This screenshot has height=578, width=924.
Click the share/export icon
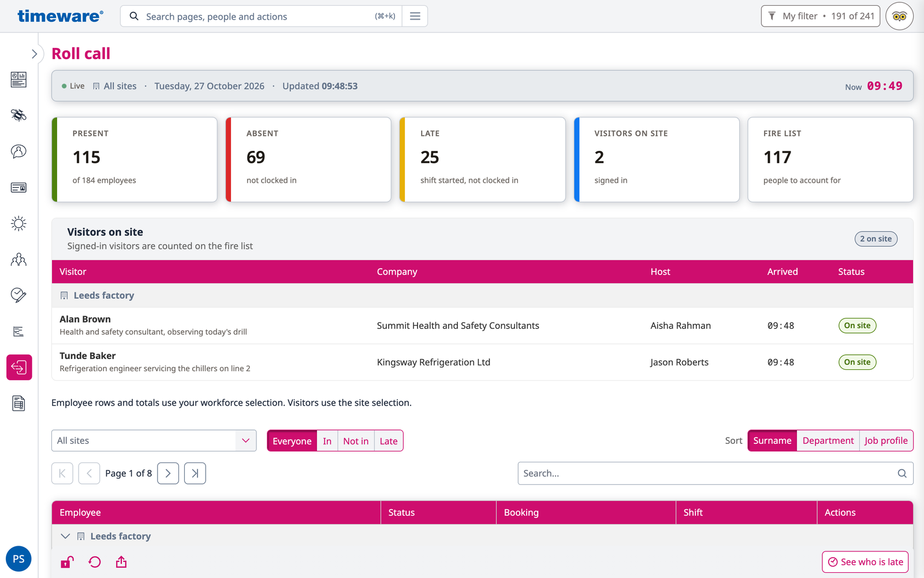(121, 562)
